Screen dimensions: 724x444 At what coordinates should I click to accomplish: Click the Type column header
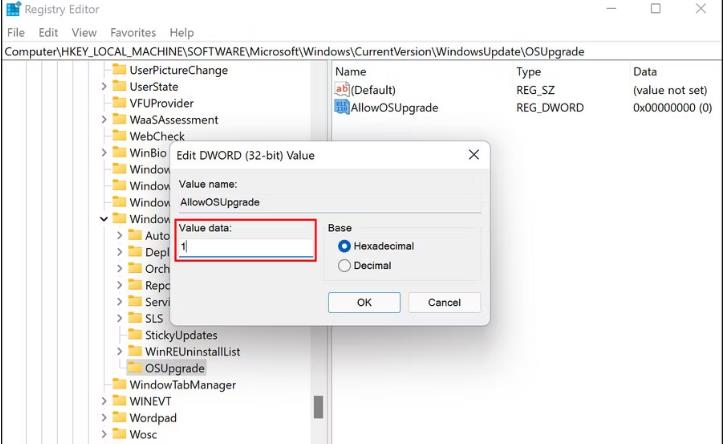coord(529,72)
